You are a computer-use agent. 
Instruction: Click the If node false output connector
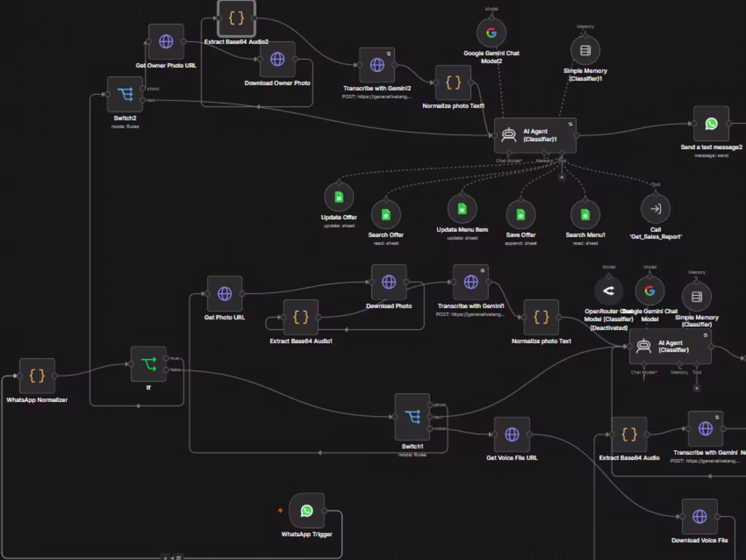tap(166, 369)
